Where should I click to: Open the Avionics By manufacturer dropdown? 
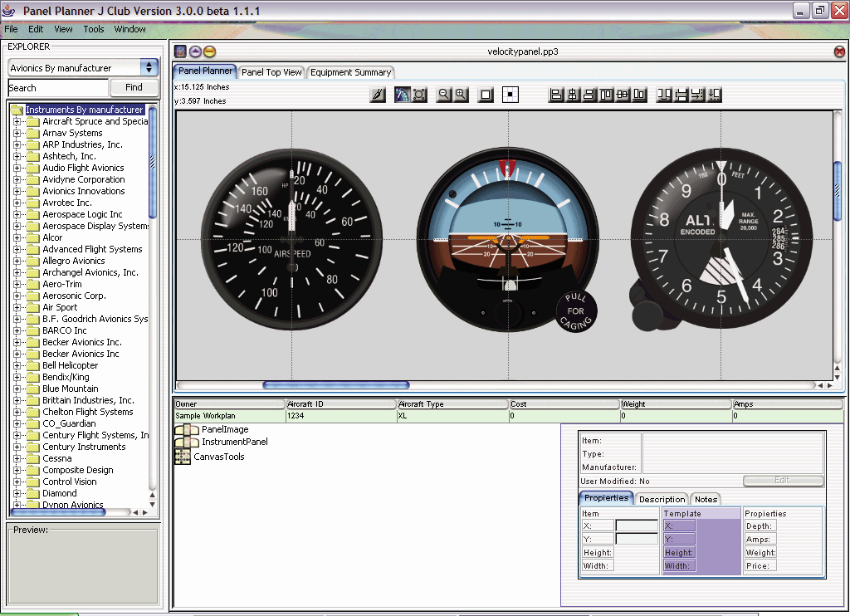pyautogui.click(x=149, y=68)
